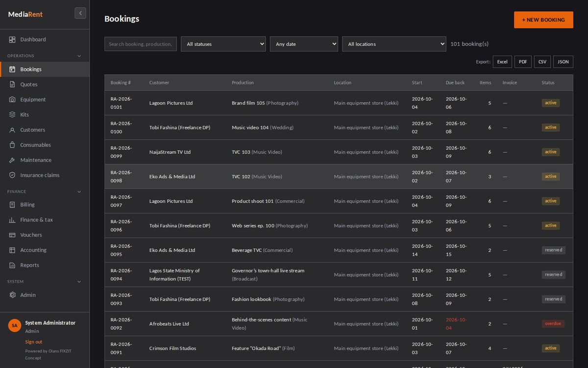The image size is (588, 368).
Task: Collapse the System section
Action: (x=45, y=282)
